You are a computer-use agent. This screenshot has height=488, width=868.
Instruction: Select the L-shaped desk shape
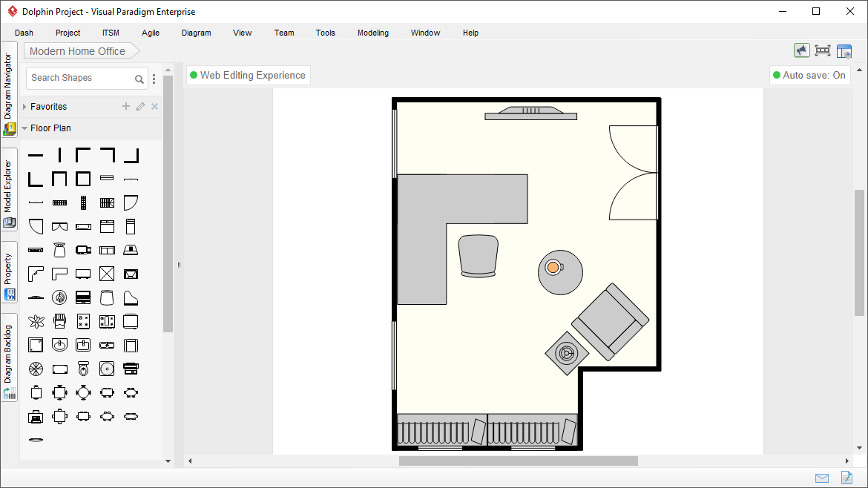click(59, 274)
